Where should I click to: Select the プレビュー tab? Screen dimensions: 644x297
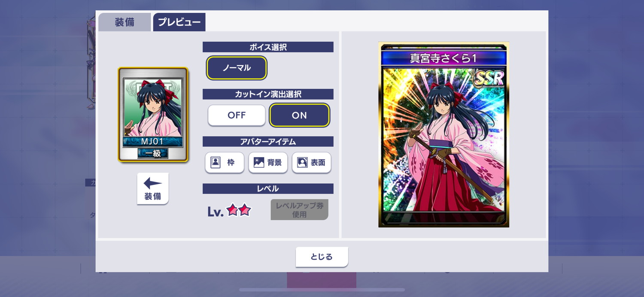179,22
